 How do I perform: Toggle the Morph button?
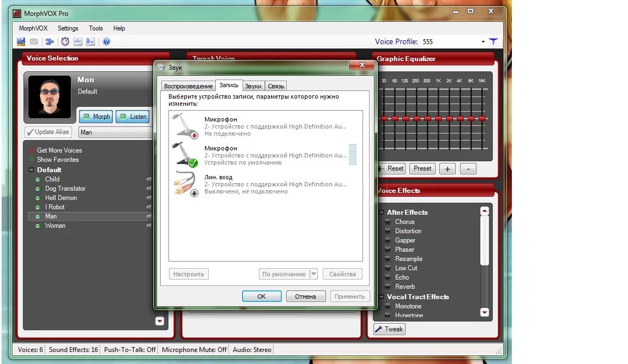[x=96, y=117]
